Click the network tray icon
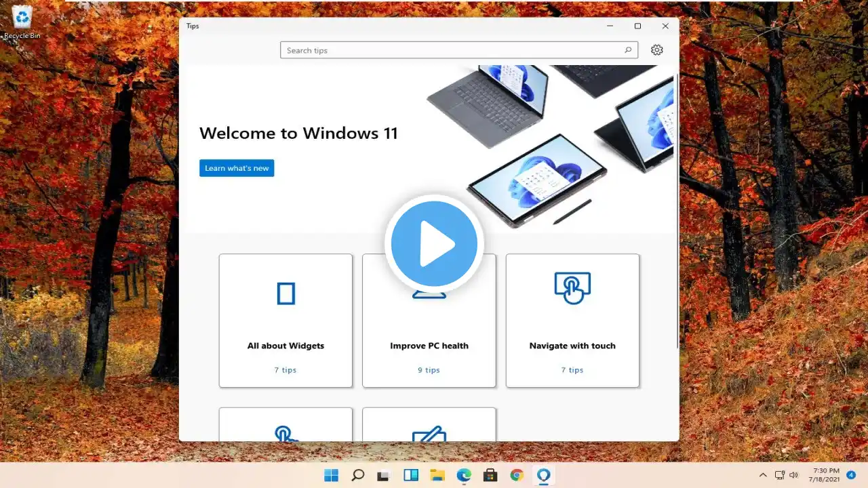This screenshot has height=488, width=868. click(x=780, y=475)
